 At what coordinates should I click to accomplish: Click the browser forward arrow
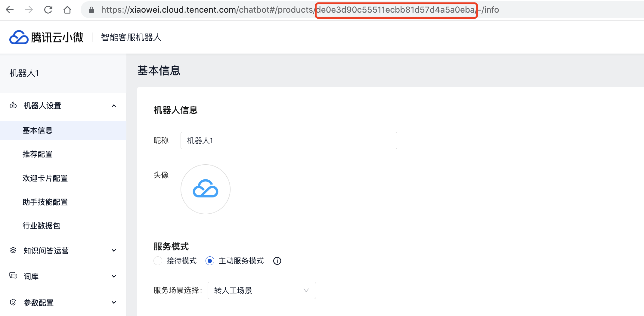(29, 10)
